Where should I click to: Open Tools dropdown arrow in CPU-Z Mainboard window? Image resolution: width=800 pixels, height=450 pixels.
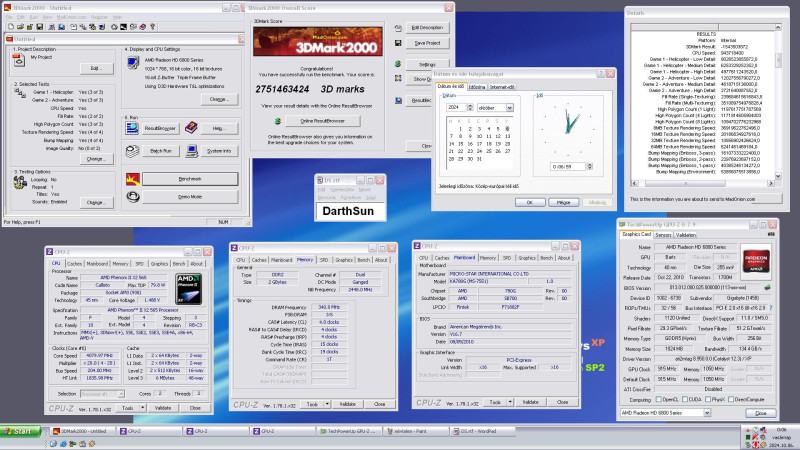click(x=510, y=402)
